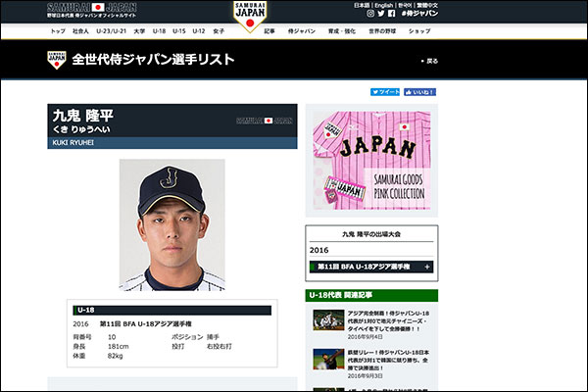Viewport: 588px width, 392px height.
Task: Select the 侍ジャパン navigation item
Action: [302, 31]
